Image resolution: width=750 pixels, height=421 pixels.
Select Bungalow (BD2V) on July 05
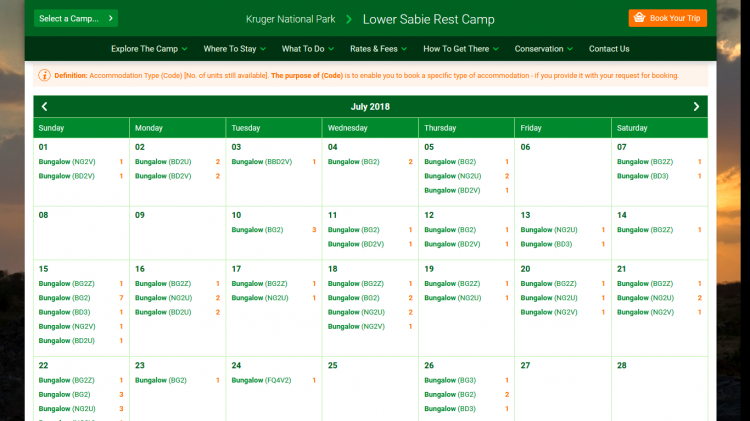(452, 190)
